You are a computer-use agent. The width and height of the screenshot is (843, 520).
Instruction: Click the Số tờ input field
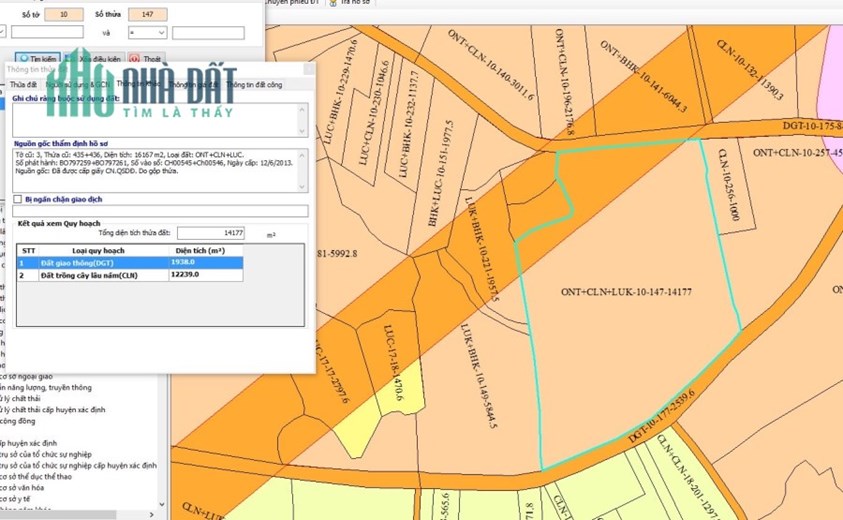[x=63, y=15]
